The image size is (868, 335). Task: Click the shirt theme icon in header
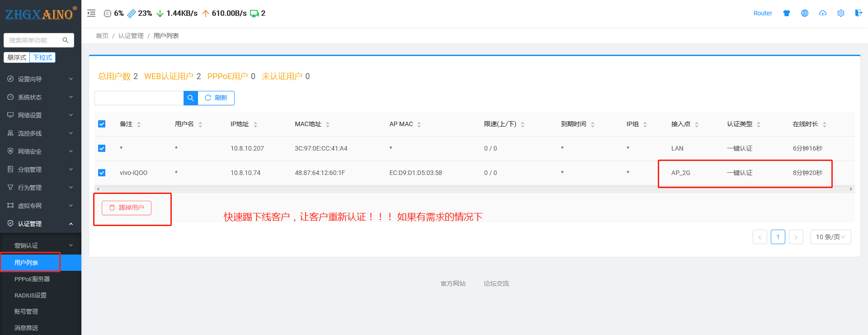click(787, 13)
